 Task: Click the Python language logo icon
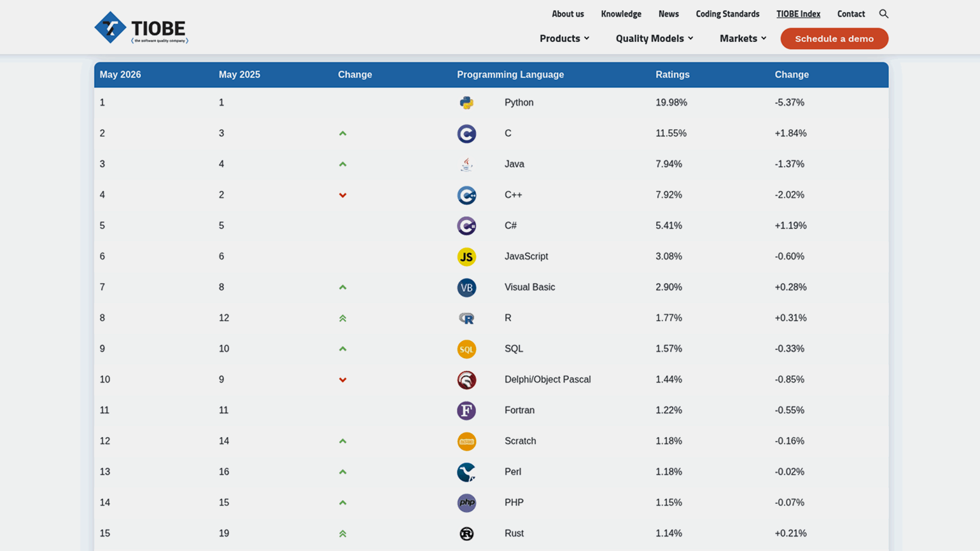click(466, 102)
